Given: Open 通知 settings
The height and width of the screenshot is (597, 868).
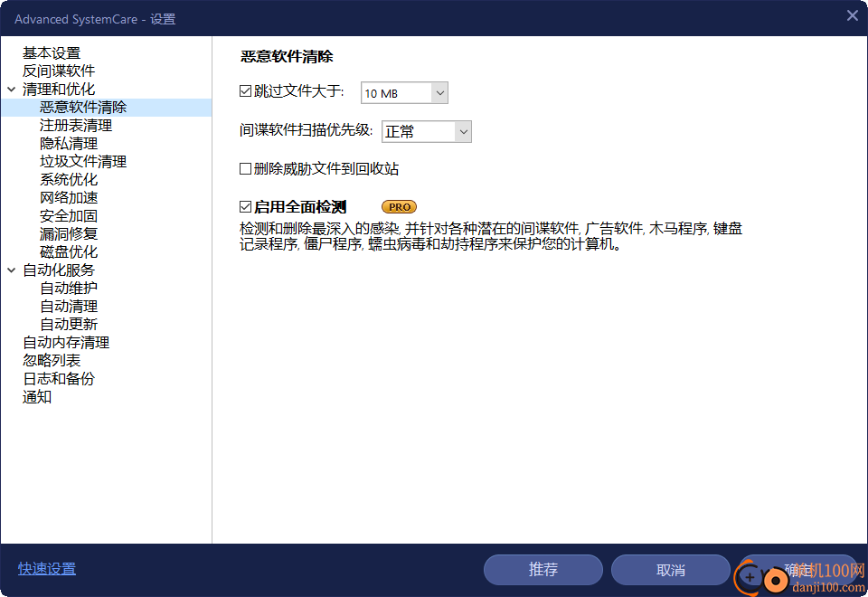Looking at the screenshot, I should (37, 396).
